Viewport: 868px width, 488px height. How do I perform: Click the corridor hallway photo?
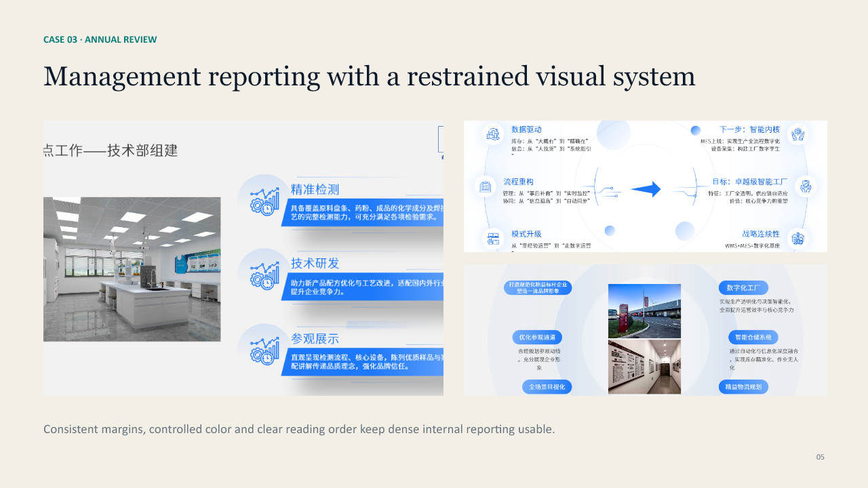[644, 367]
